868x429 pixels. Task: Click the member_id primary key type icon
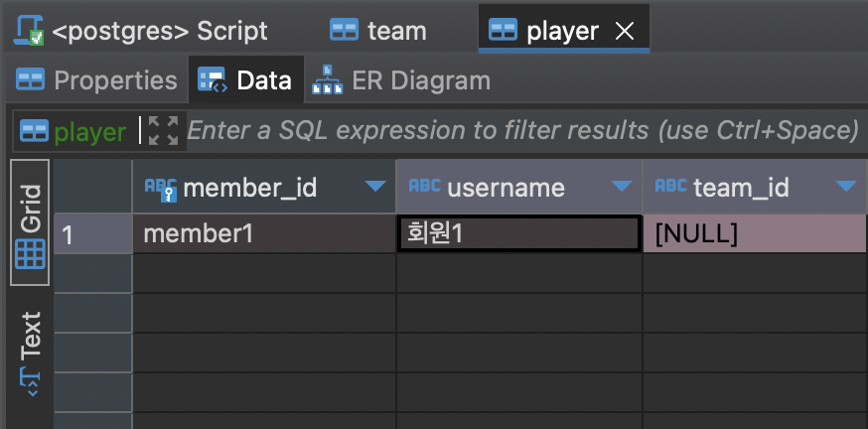pyautogui.click(x=161, y=189)
